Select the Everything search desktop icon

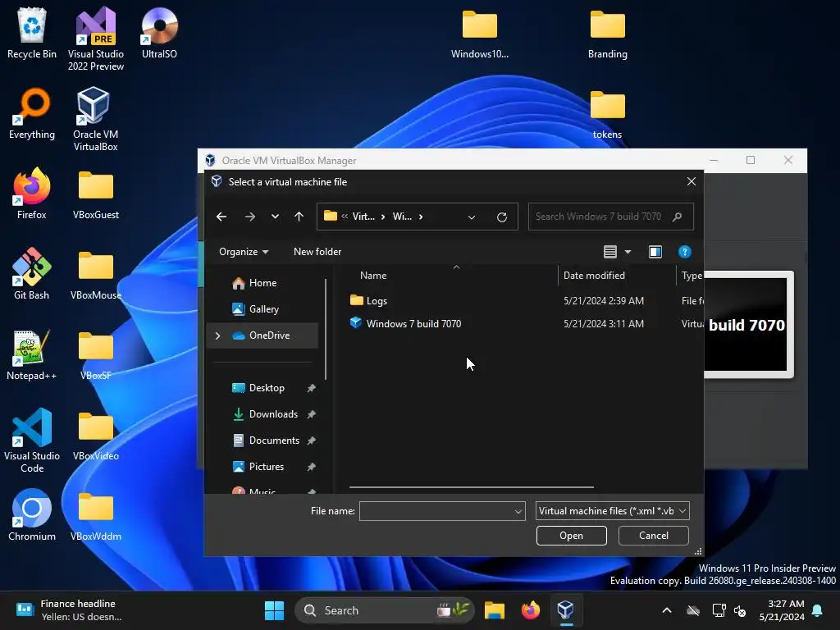click(x=32, y=113)
